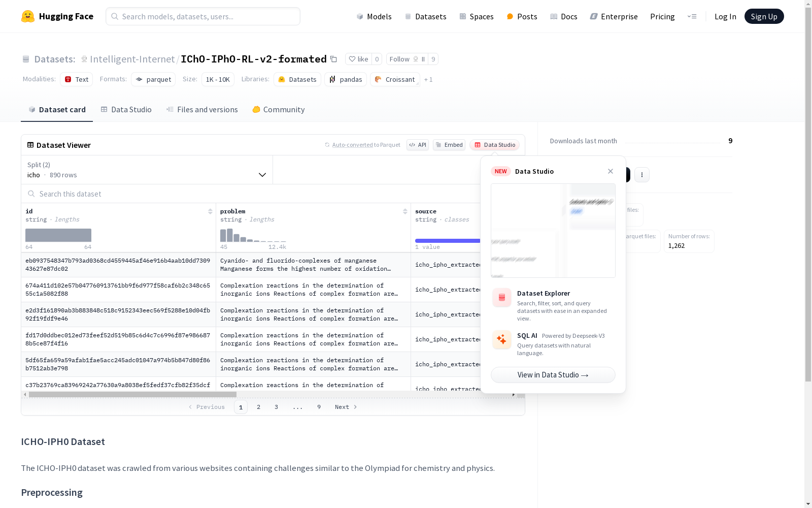812x508 pixels.
Task: Click Next page in pagination
Action: [x=346, y=407]
